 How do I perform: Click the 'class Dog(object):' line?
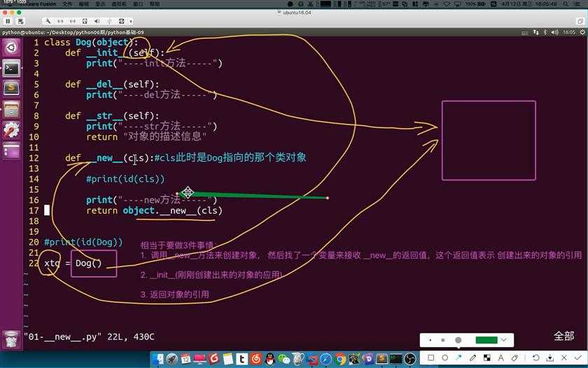(91, 43)
